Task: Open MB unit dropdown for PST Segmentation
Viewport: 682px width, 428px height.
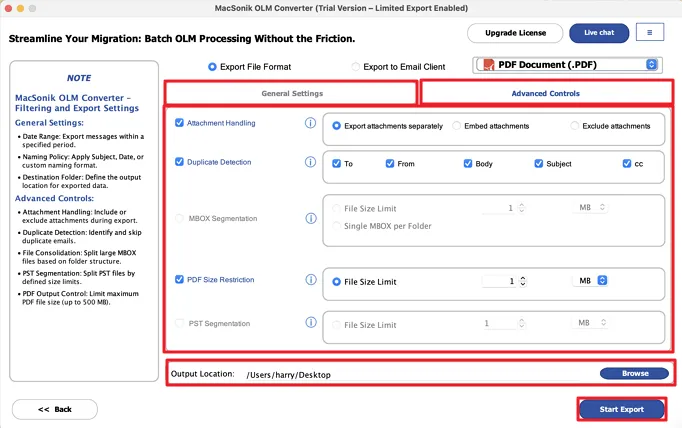Action: [x=590, y=323]
